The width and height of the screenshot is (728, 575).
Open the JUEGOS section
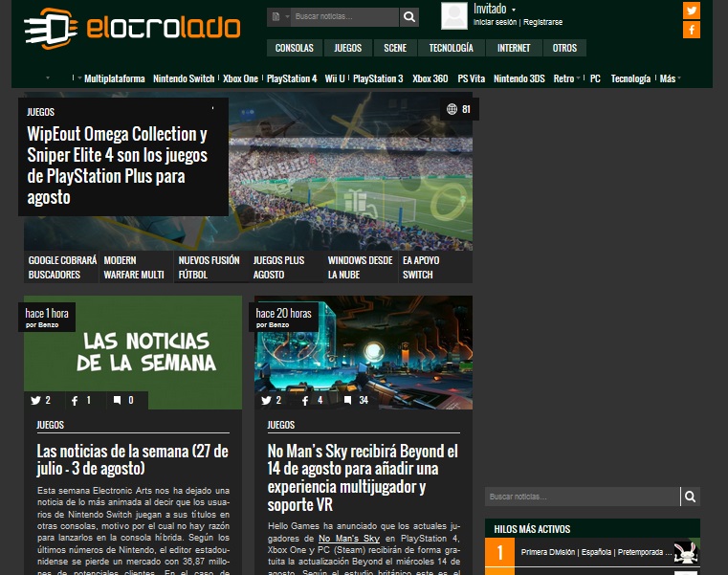tap(348, 48)
